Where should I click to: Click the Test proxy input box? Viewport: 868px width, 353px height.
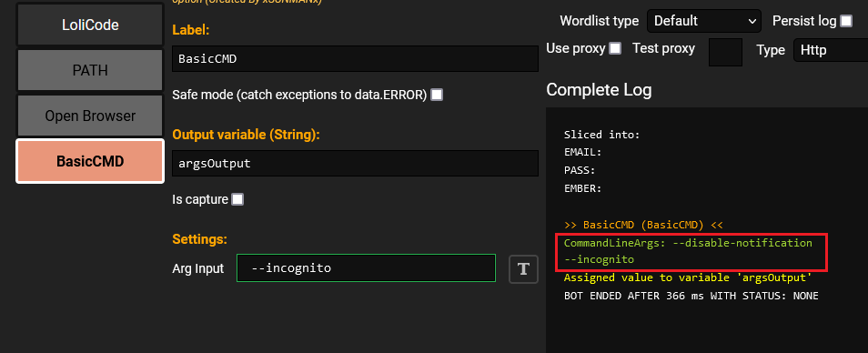(725, 52)
